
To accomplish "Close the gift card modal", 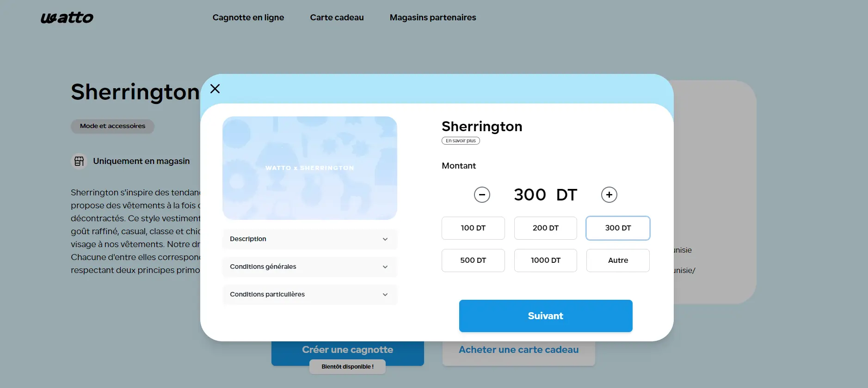I will tap(215, 89).
